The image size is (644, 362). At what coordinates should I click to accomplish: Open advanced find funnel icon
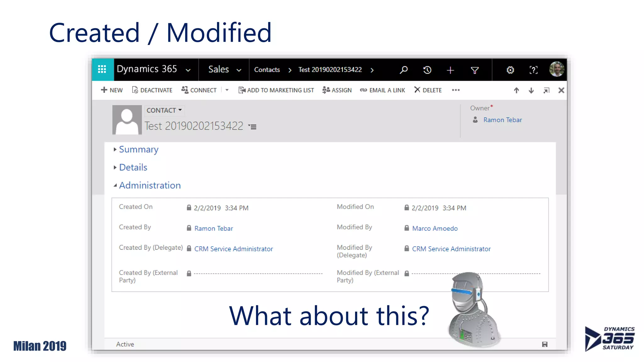pyautogui.click(x=475, y=70)
